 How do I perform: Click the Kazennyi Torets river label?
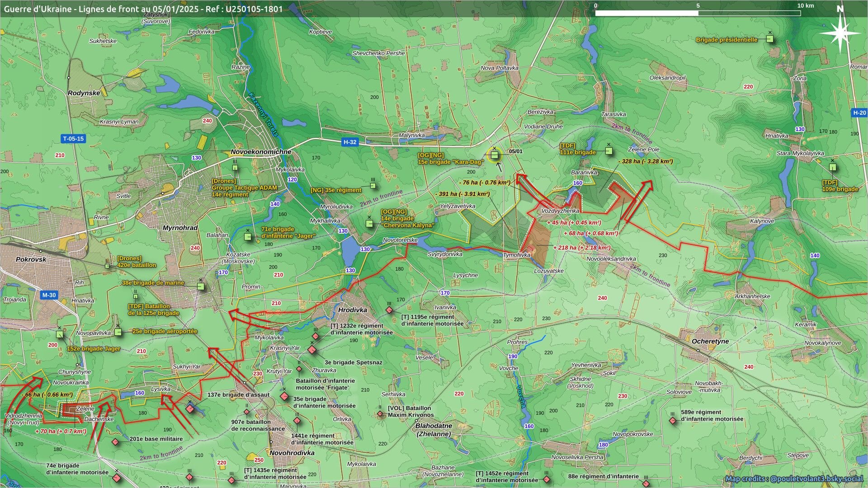click(264, 115)
